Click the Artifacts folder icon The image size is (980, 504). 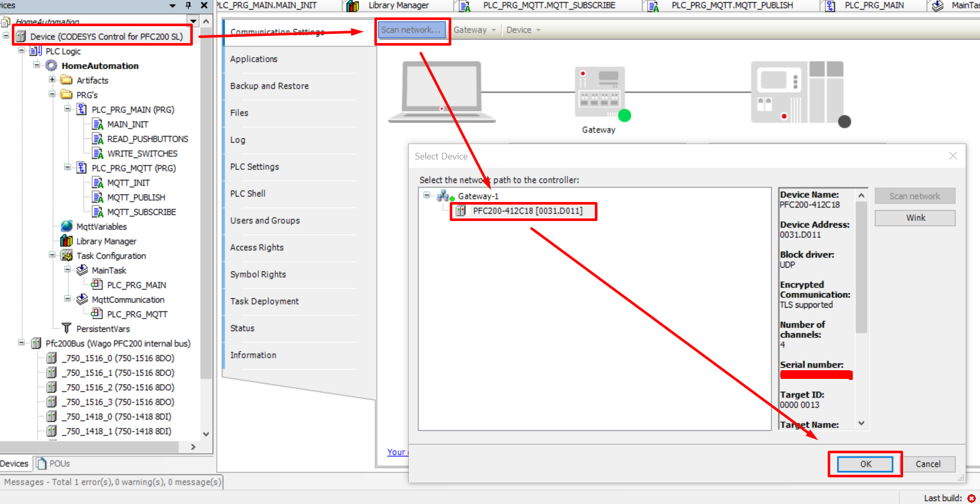(x=66, y=80)
